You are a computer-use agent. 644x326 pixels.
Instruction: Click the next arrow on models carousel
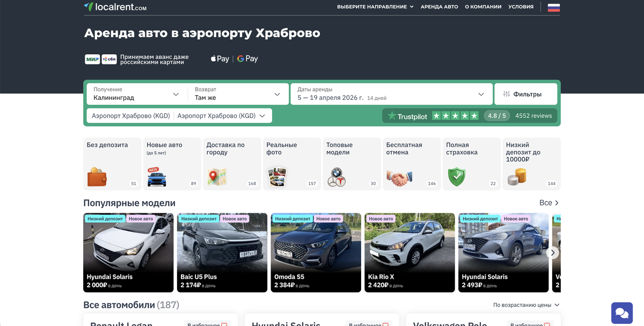tap(553, 252)
